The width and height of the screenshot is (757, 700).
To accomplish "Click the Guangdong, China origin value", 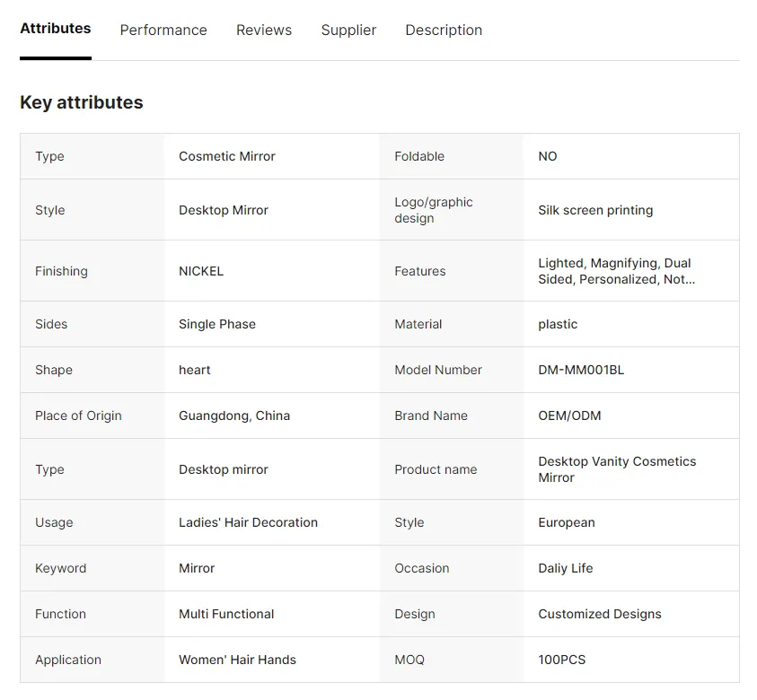I will tap(234, 416).
